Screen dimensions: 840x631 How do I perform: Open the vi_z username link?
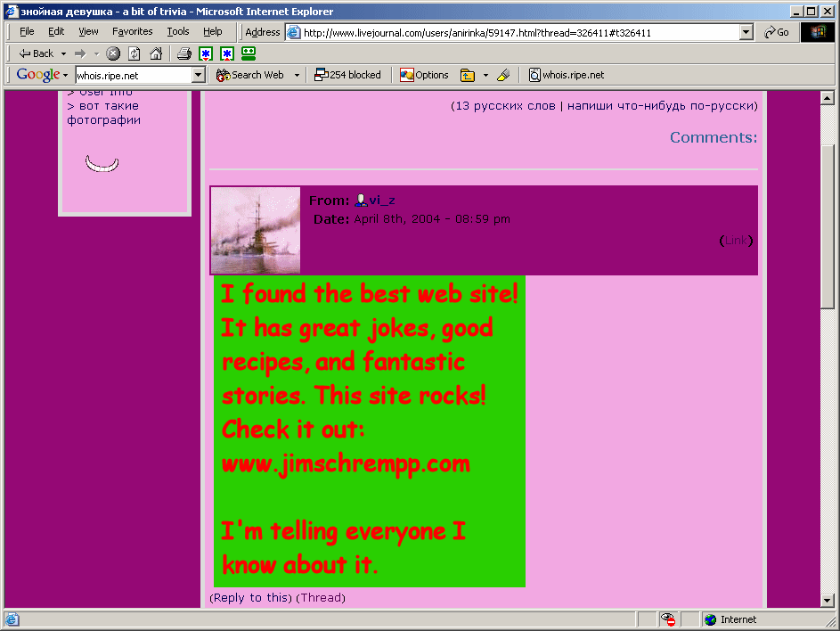pos(382,201)
